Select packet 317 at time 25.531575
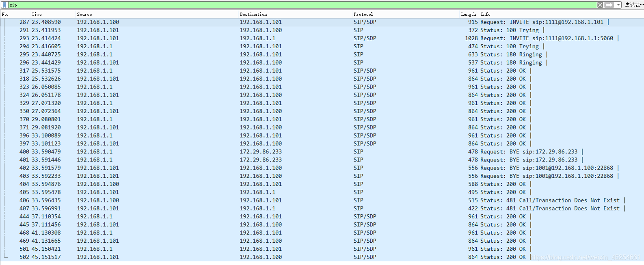This screenshot has height=265, width=644. point(322,71)
